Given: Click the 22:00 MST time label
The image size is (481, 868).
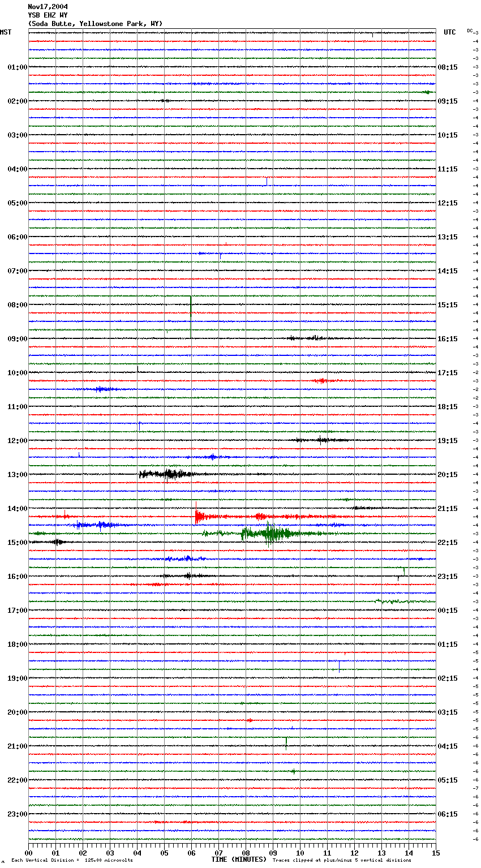Looking at the screenshot, I should (x=17, y=780).
